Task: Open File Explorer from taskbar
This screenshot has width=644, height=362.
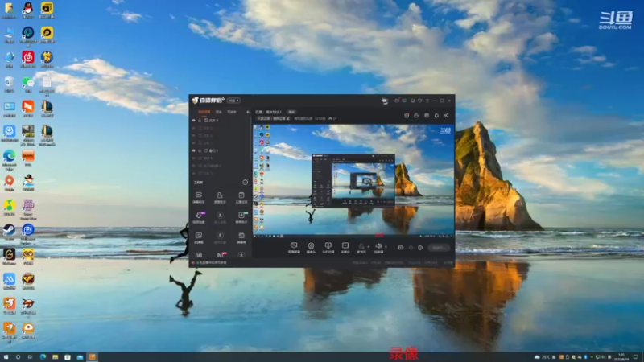Action: pos(55,357)
